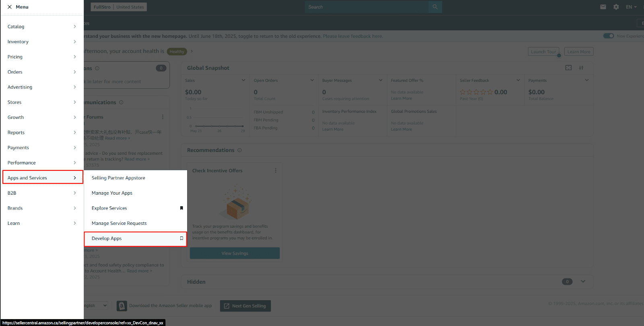This screenshot has width=644, height=326.
Task: Open the Inventory menu
Action: (x=42, y=42)
